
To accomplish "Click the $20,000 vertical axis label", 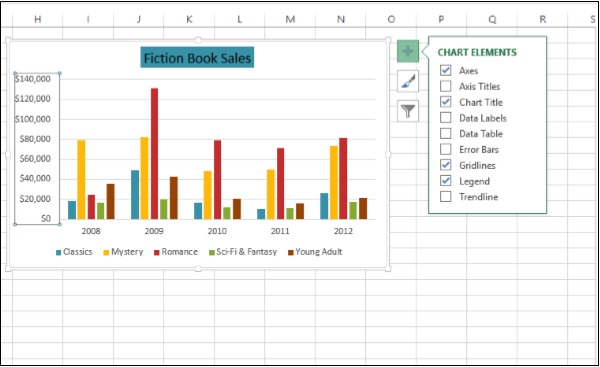I will click(x=35, y=199).
